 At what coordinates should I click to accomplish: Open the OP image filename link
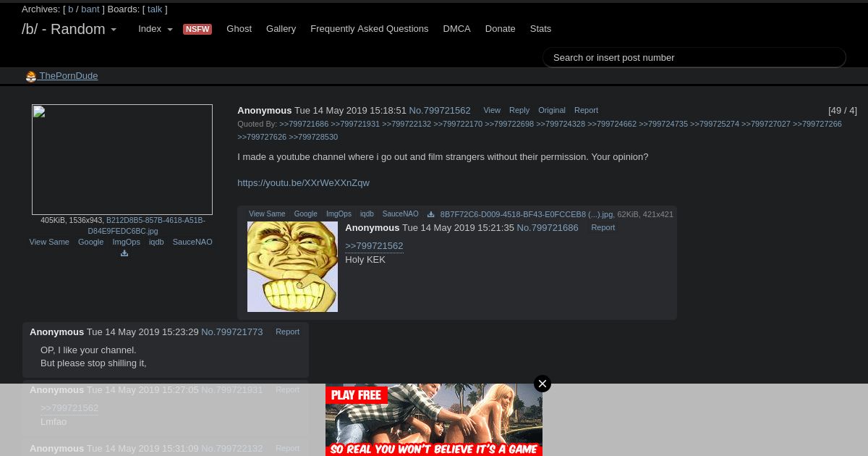pyautogui.click(x=146, y=226)
